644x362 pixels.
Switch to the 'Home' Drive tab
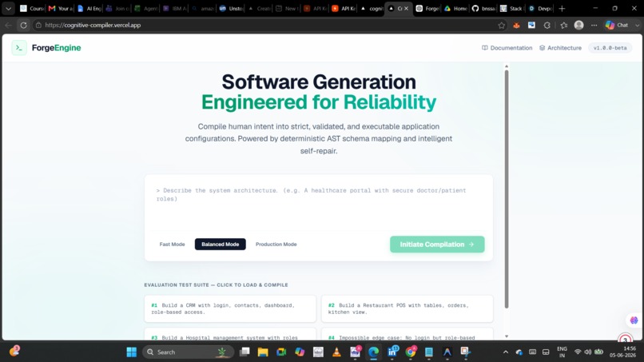(x=455, y=8)
